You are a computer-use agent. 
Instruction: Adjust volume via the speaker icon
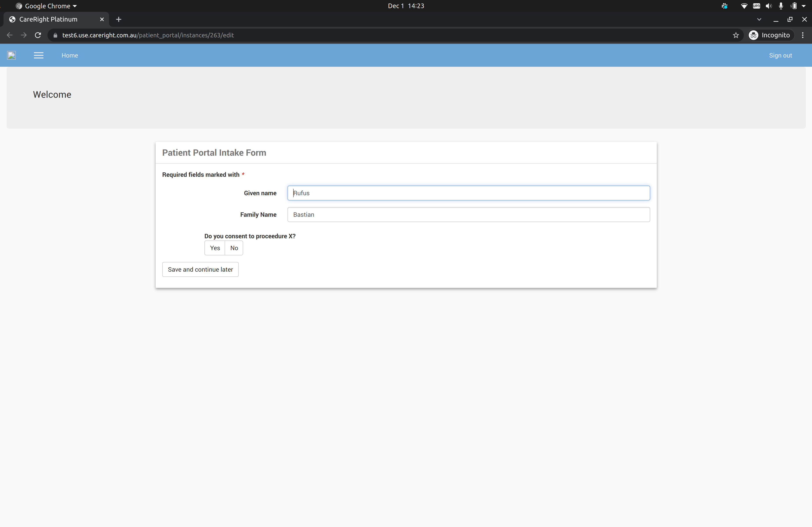pos(768,6)
